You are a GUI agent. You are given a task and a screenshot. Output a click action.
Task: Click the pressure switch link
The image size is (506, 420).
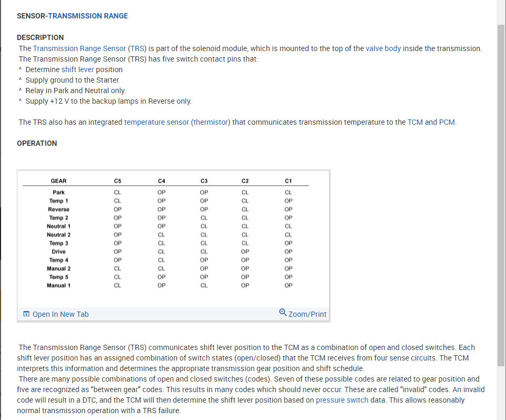click(x=342, y=400)
